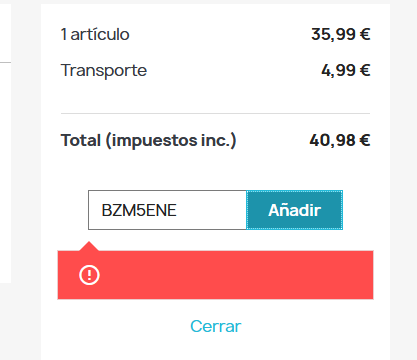Click blank space below the Cerrar link

[215, 347]
